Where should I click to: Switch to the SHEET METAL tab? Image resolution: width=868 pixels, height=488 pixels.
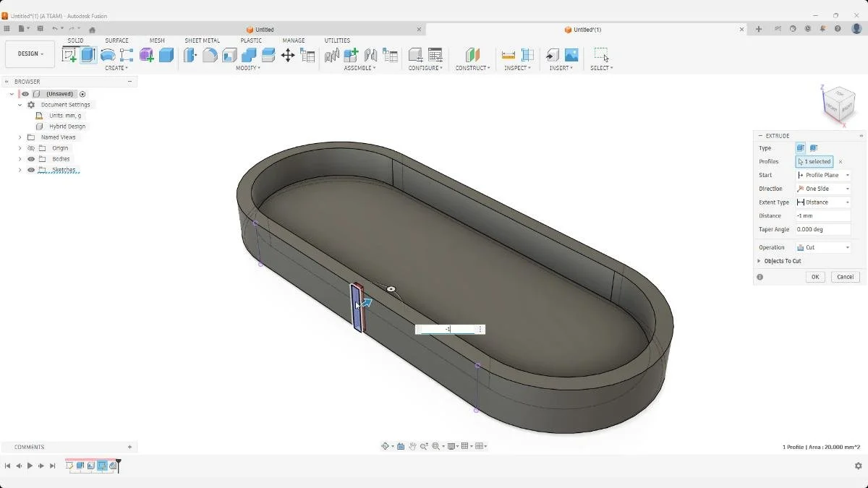(x=203, y=40)
